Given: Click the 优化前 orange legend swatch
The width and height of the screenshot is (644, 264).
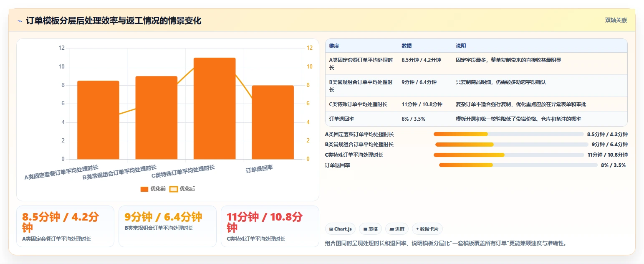Looking at the screenshot, I should coord(144,189).
